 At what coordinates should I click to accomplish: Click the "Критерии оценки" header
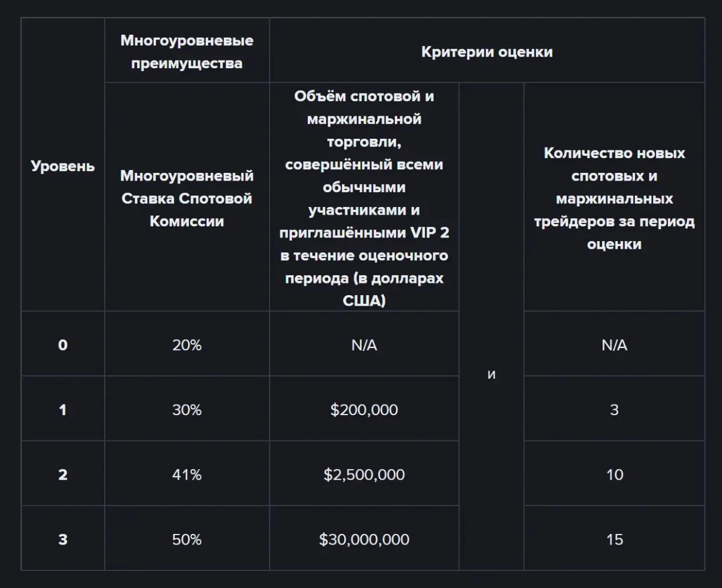(x=487, y=52)
